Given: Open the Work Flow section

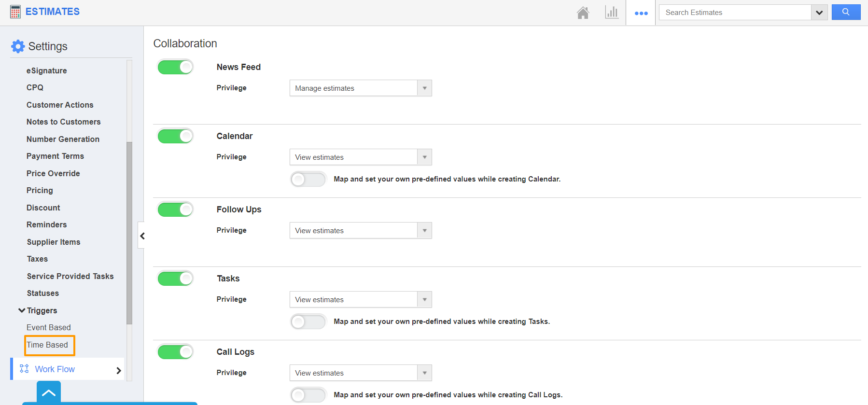Looking at the screenshot, I should 68,369.
